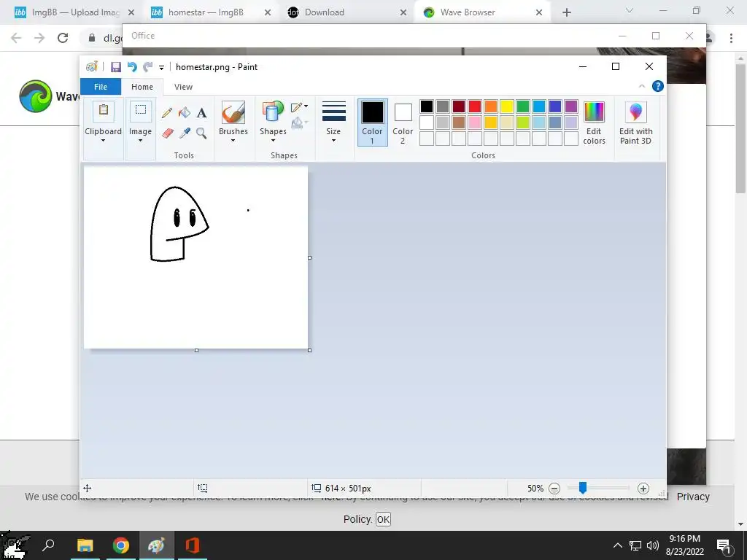Select the Eraser tool
This screenshot has height=560, width=747.
pyautogui.click(x=167, y=133)
